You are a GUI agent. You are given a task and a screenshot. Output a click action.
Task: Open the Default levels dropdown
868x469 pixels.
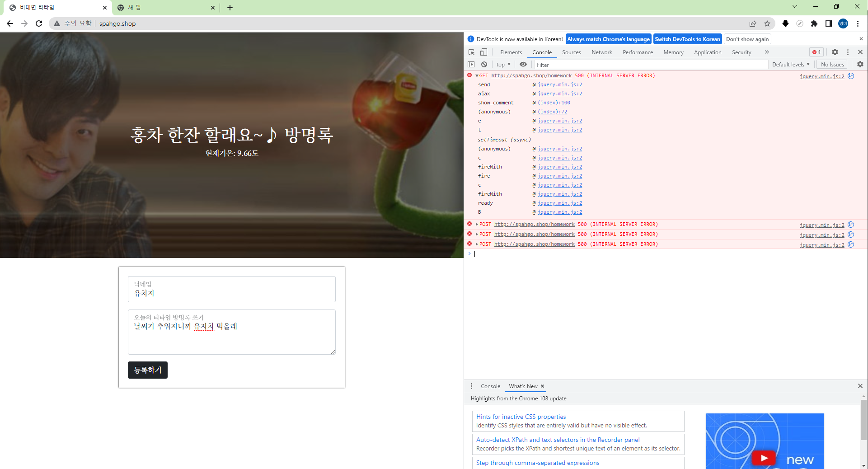791,65
